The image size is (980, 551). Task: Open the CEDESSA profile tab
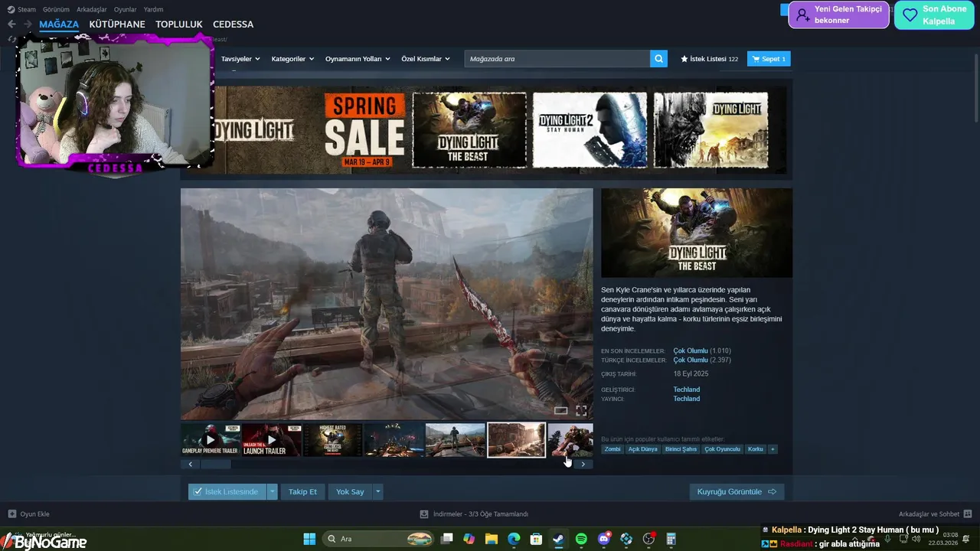click(x=233, y=24)
